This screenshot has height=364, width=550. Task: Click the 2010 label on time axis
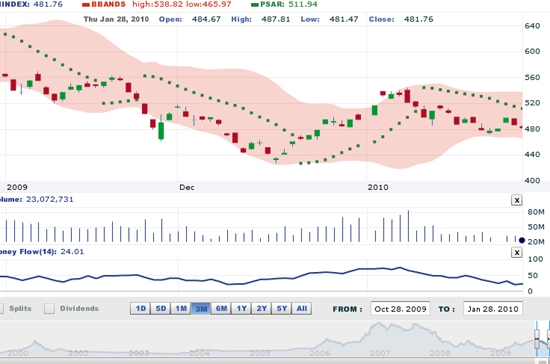coord(378,187)
